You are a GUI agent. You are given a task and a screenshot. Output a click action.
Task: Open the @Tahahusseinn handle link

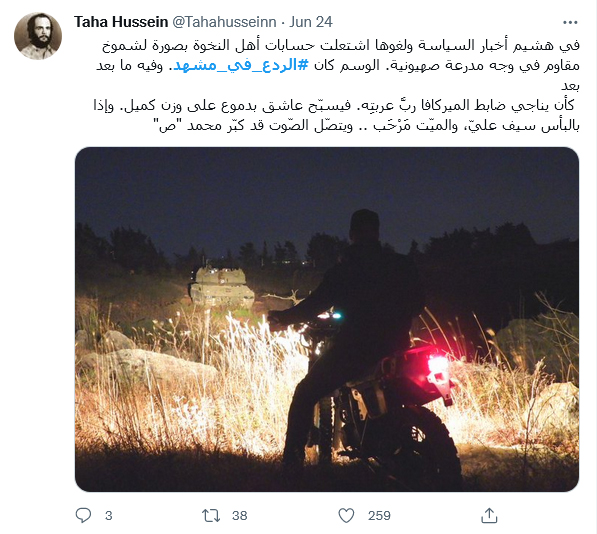click(224, 22)
